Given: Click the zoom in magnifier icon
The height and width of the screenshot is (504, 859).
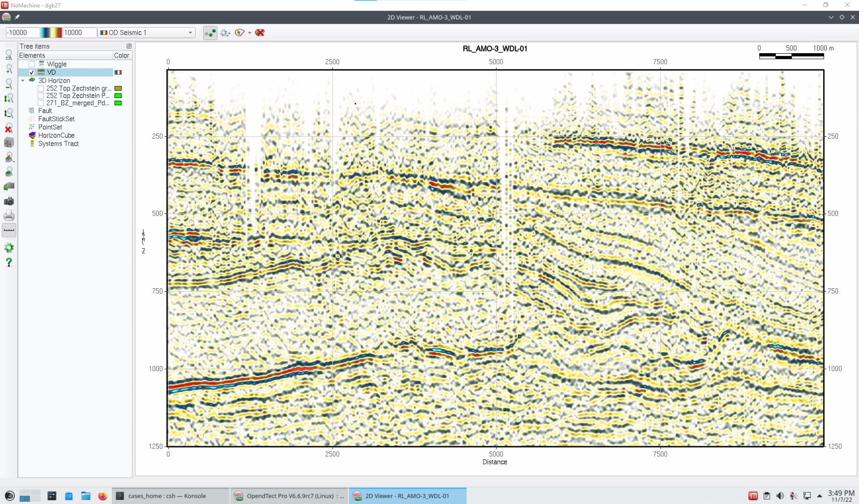Looking at the screenshot, I should [x=8, y=69].
